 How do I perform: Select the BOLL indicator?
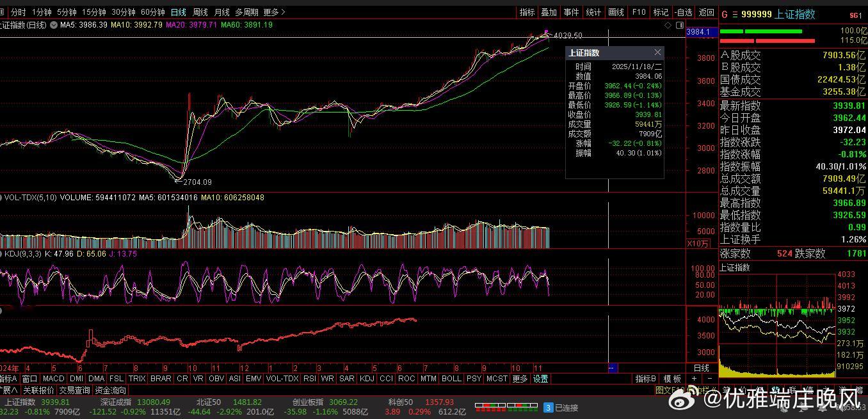coord(451,379)
